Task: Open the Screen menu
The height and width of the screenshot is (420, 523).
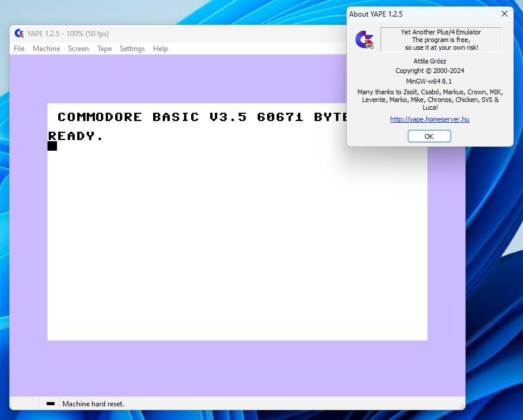Action: (x=78, y=49)
